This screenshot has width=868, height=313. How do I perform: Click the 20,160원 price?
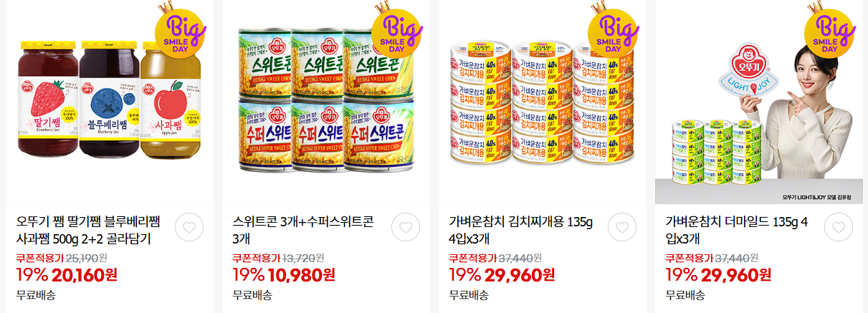click(83, 275)
